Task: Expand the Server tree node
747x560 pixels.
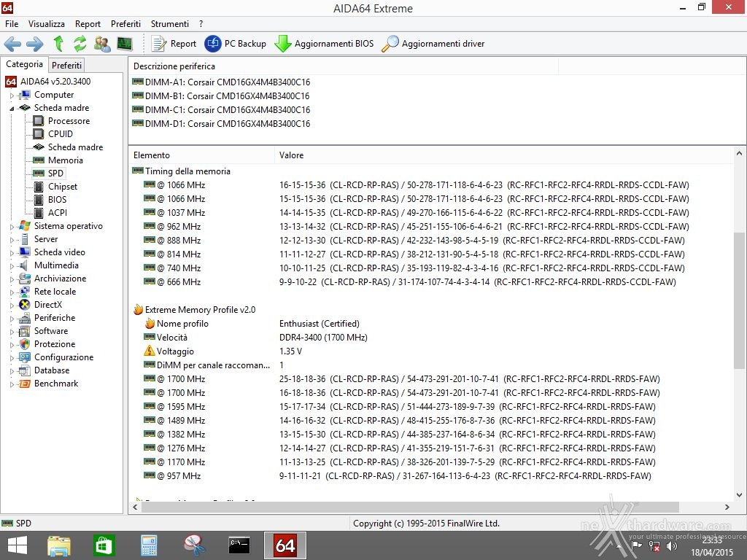Action: click(x=12, y=239)
